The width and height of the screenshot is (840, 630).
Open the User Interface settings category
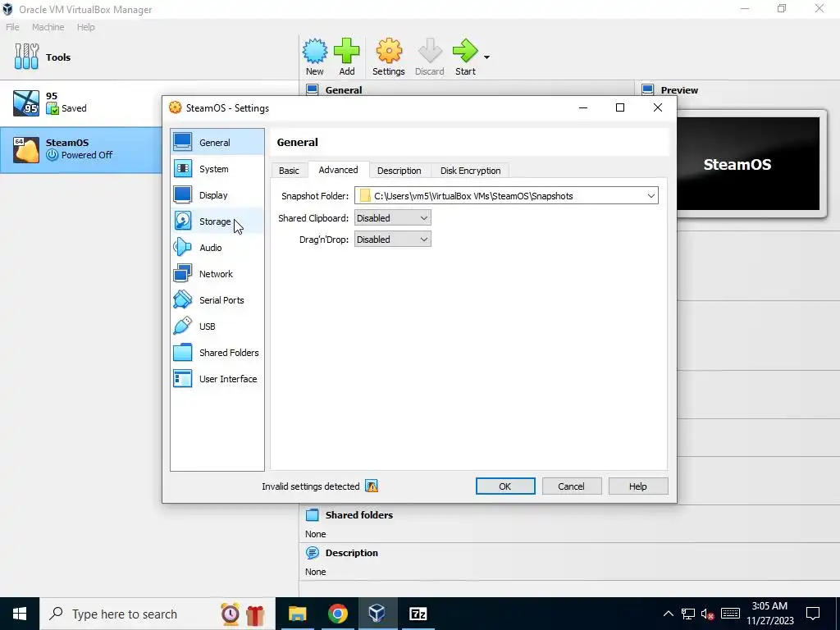[x=217, y=379]
